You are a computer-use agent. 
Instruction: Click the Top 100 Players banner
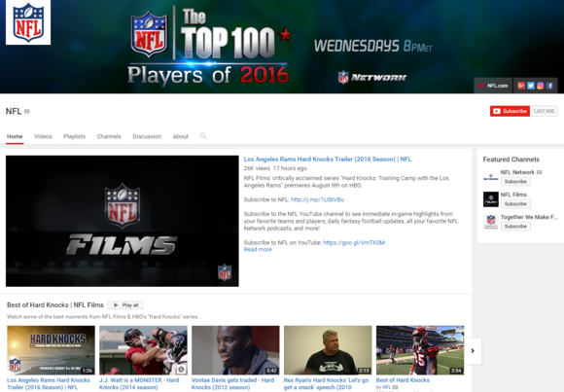pyautogui.click(x=282, y=47)
